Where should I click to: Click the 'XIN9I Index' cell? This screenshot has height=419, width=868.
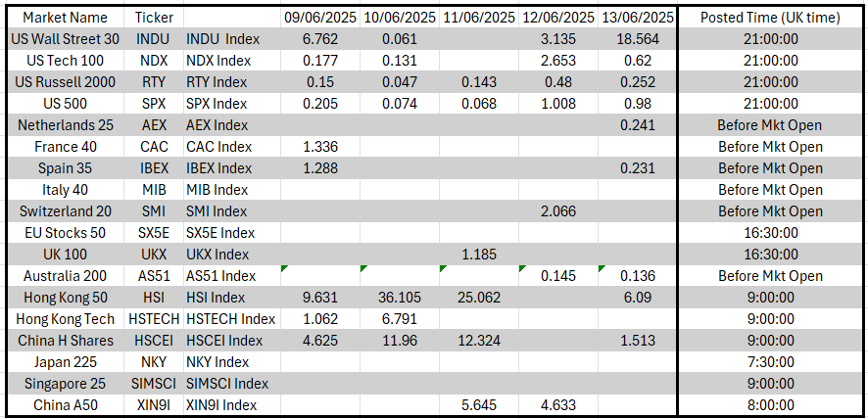tap(231, 405)
